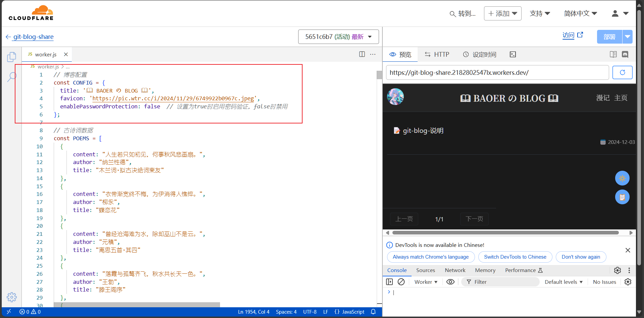Screen dimensions: 644x318
Task: Open console settings gear next to No Issues
Action: pyautogui.click(x=628, y=282)
